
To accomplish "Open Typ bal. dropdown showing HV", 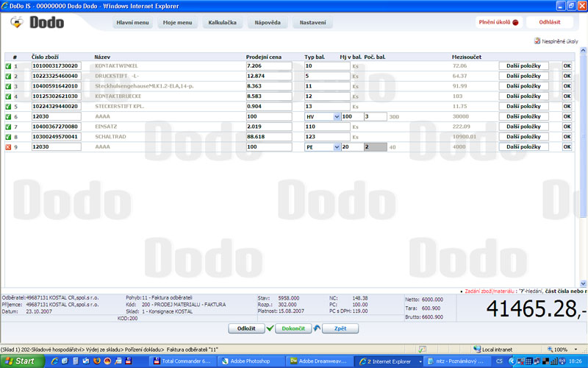I will [337, 117].
